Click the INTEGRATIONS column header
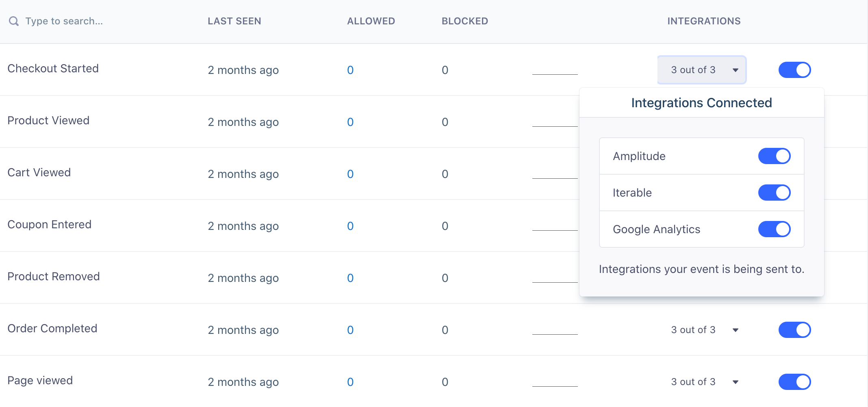This screenshot has width=868, height=407. pos(704,21)
